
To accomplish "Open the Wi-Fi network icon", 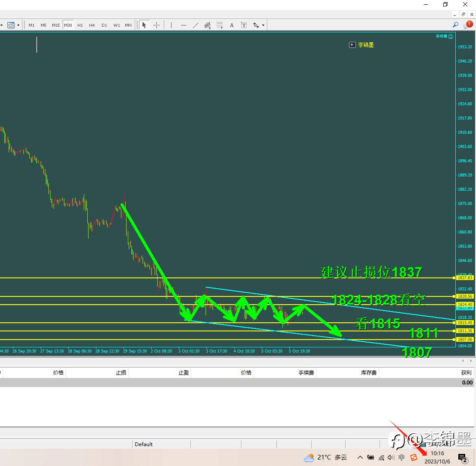I will 381,457.
